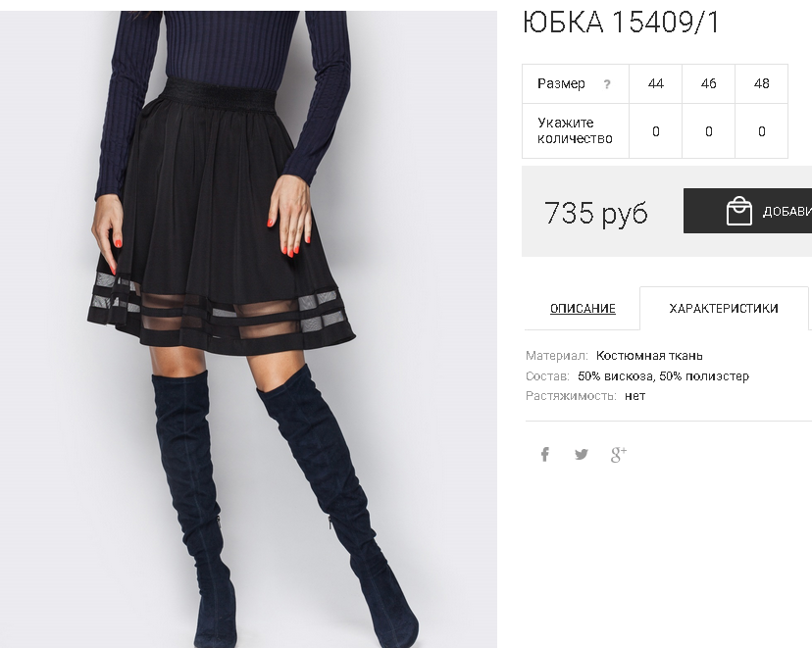The image size is (812, 648).
Task: Enlarge the skirt product photo
Action: pyautogui.click(x=248, y=329)
